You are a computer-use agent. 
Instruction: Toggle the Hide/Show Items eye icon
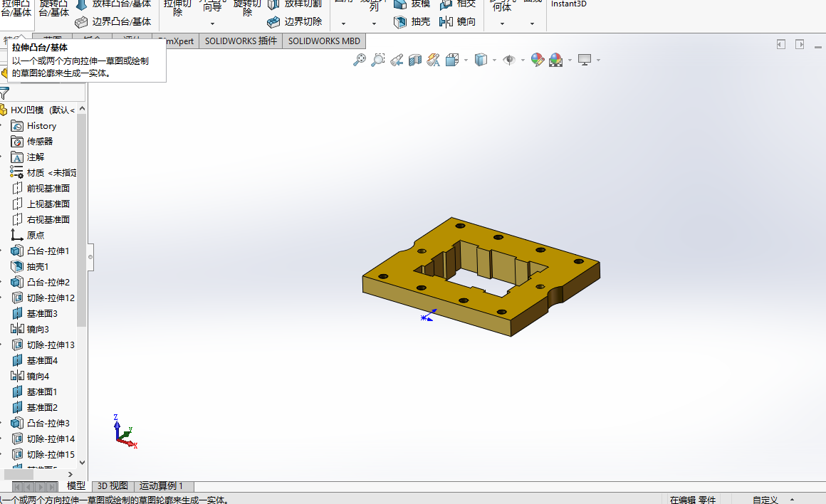(509, 60)
